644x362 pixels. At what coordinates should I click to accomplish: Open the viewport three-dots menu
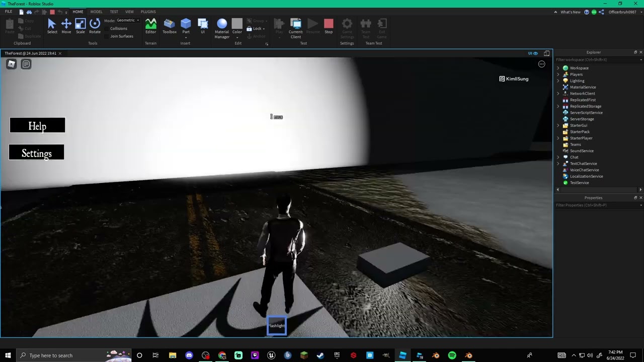(541, 64)
